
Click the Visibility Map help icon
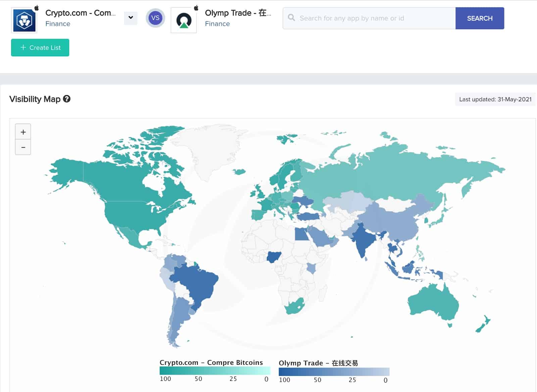tap(67, 99)
